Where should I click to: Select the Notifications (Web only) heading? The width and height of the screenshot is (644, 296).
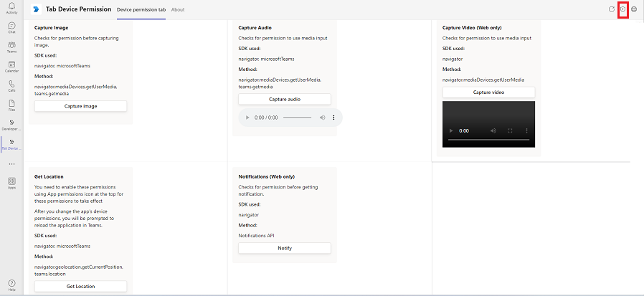coord(267,176)
